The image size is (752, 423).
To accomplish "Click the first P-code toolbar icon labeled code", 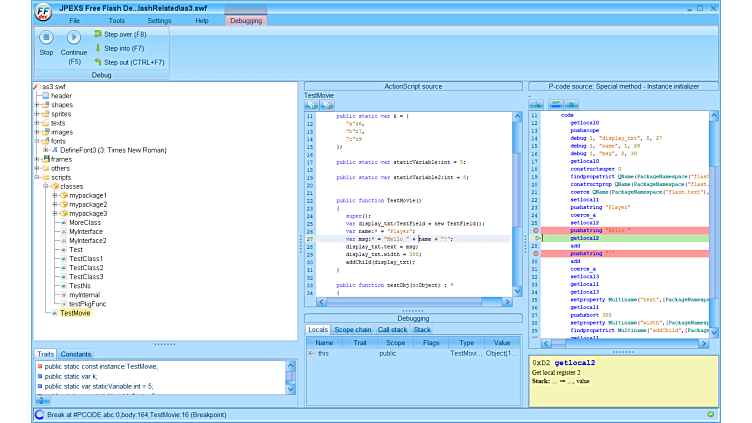I will click(536, 105).
